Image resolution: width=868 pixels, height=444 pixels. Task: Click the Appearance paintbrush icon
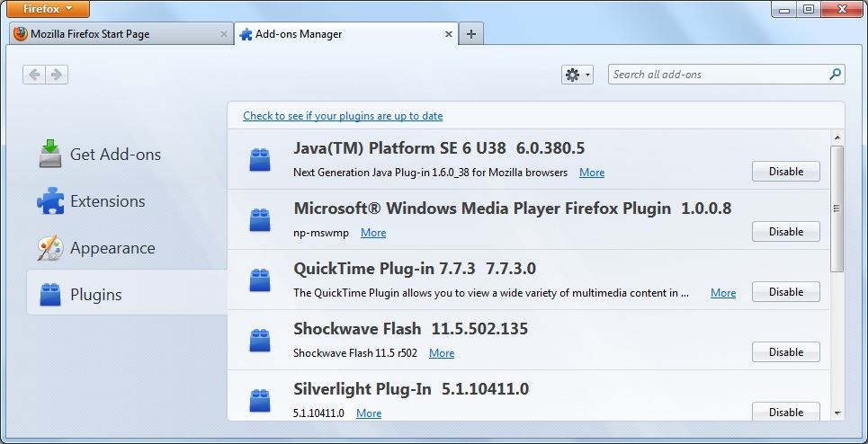[x=50, y=248]
